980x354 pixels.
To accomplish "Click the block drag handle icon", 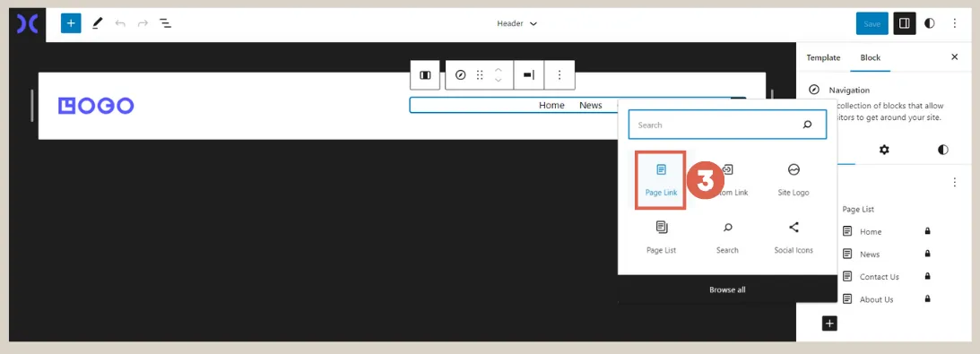I will pyautogui.click(x=480, y=75).
